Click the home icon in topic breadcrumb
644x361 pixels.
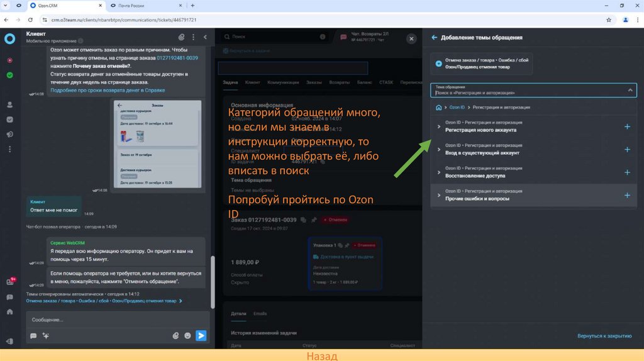438,108
